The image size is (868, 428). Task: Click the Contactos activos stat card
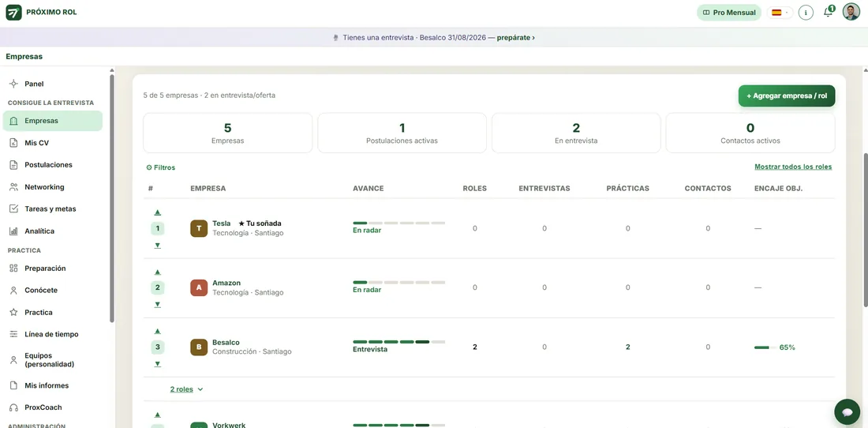coord(750,133)
